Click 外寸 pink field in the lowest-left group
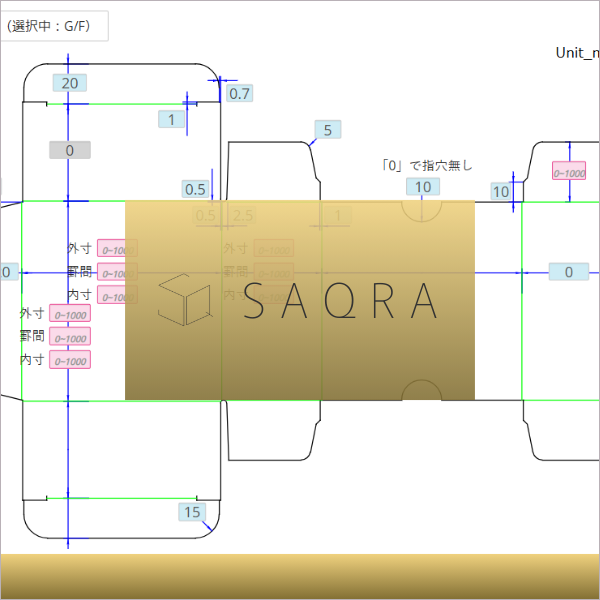The height and width of the screenshot is (600, 600). [x=70, y=313]
